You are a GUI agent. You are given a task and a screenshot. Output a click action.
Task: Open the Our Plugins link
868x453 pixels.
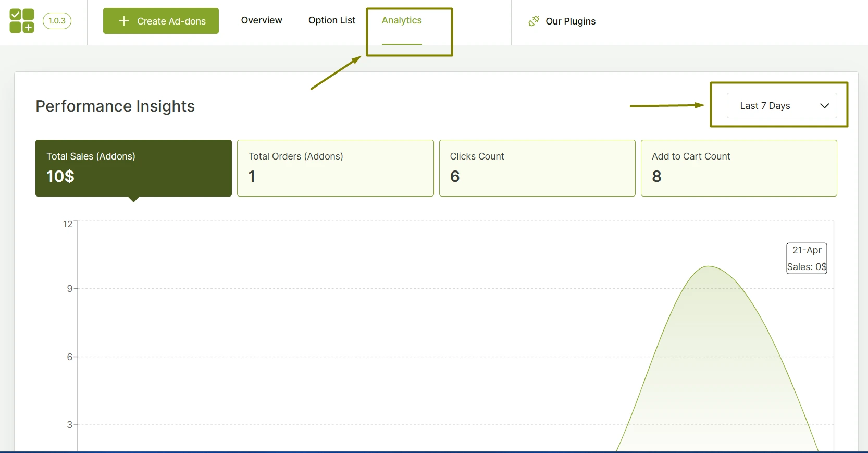571,21
